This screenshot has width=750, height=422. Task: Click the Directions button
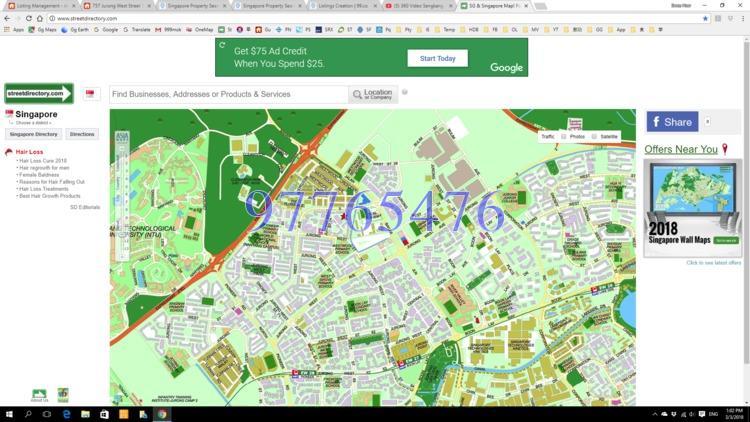[82, 134]
